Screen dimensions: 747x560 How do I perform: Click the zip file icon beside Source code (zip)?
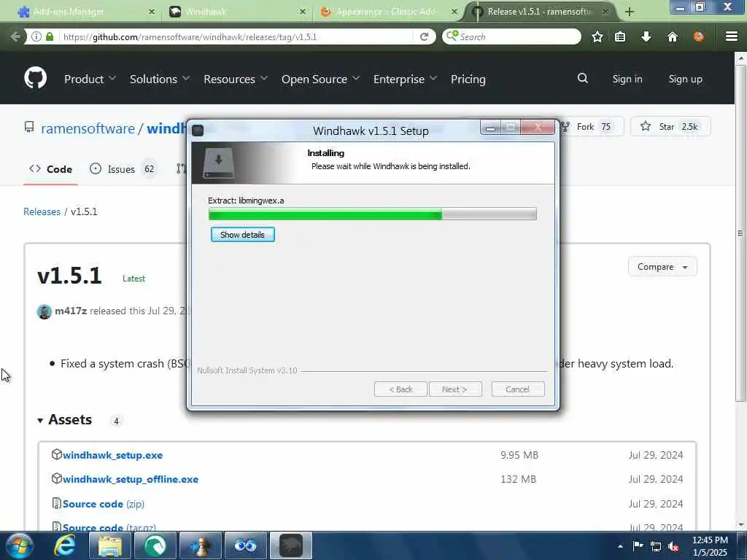[x=56, y=503]
